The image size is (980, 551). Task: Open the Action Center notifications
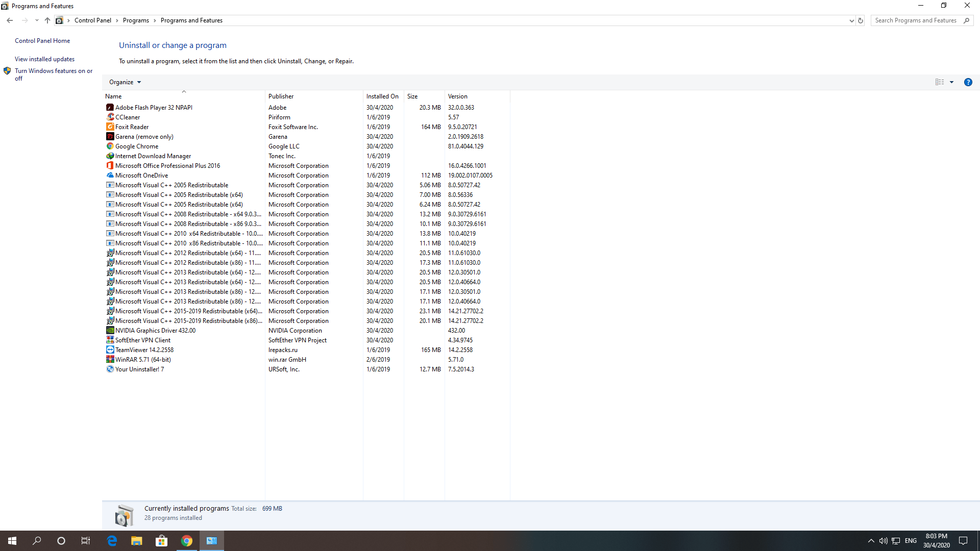(x=963, y=541)
